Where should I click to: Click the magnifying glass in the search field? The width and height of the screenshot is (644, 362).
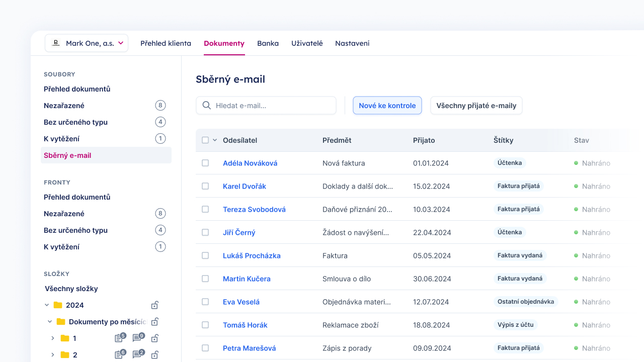point(206,105)
